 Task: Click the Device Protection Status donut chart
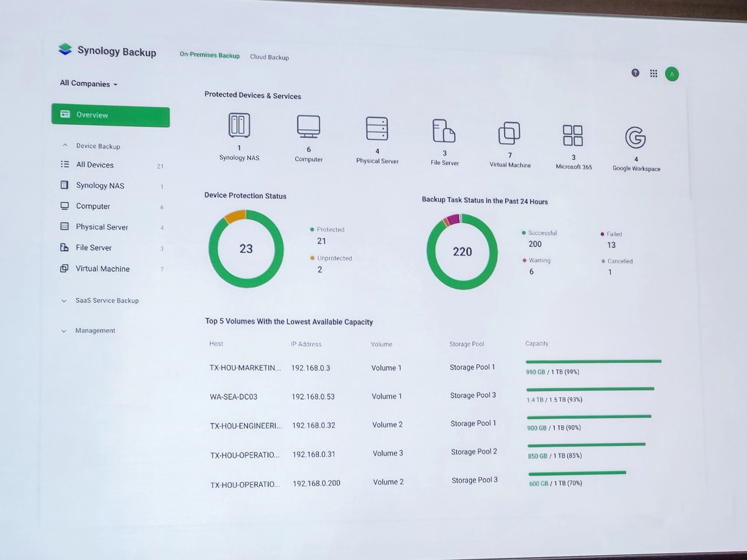click(x=246, y=249)
